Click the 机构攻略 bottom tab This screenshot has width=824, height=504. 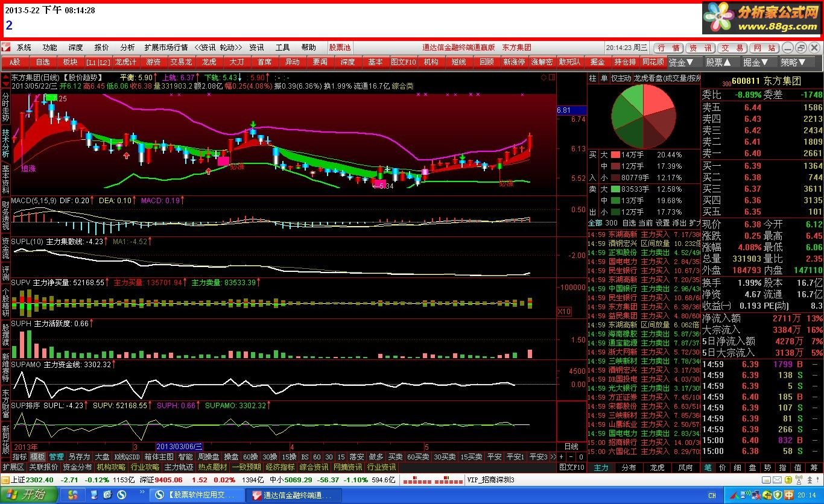[x=112, y=467]
